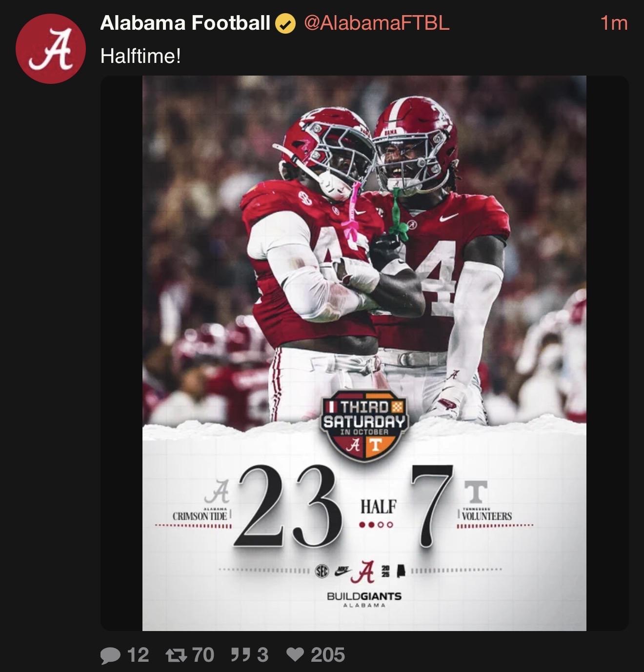
Task: Click the Alabama script A profile avatar
Action: click(51, 49)
